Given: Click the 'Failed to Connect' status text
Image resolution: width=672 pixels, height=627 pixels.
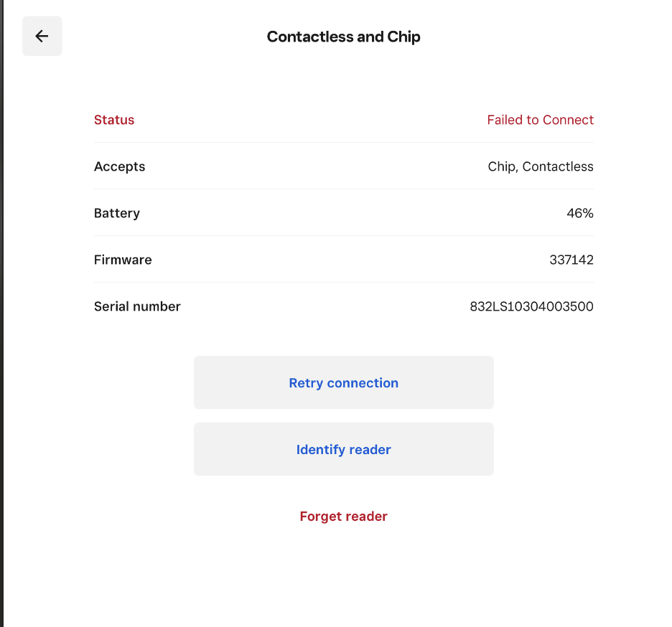Looking at the screenshot, I should point(540,120).
